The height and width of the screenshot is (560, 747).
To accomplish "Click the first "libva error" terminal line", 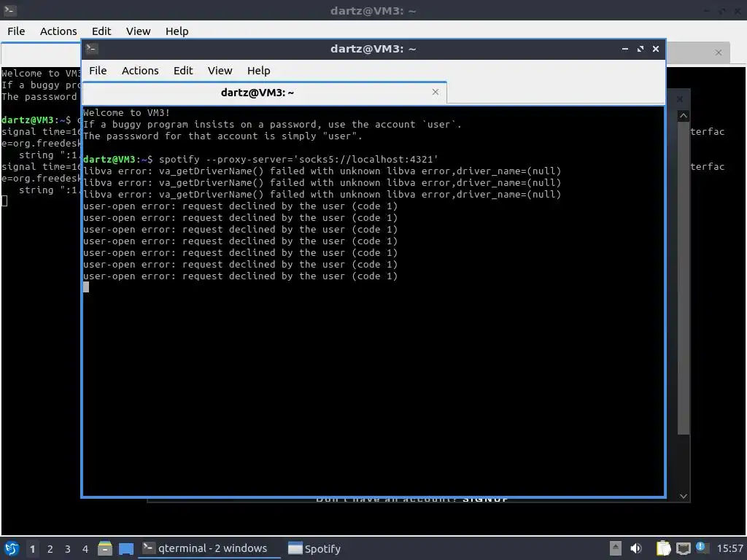I will point(322,171).
